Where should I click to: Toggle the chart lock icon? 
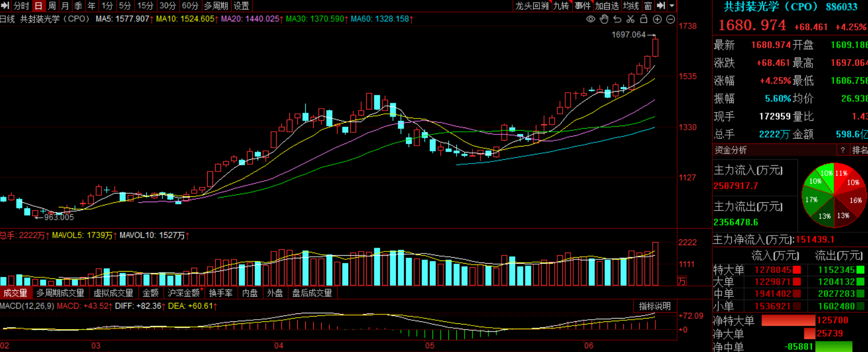click(x=644, y=19)
